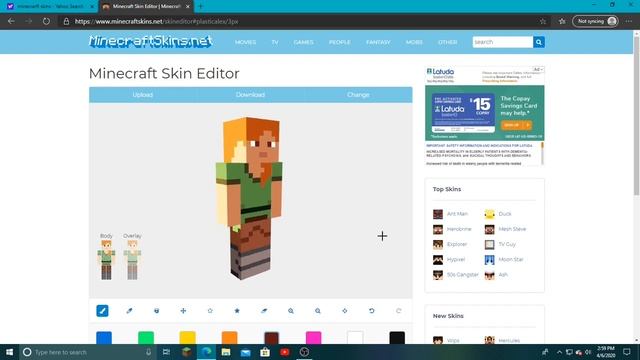Open the TV Guy skin link
640x360 pixels.
point(507,244)
